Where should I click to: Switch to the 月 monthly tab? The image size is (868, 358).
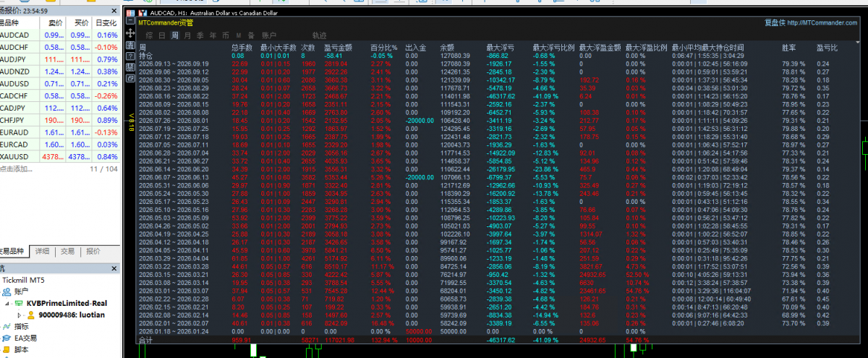187,35
